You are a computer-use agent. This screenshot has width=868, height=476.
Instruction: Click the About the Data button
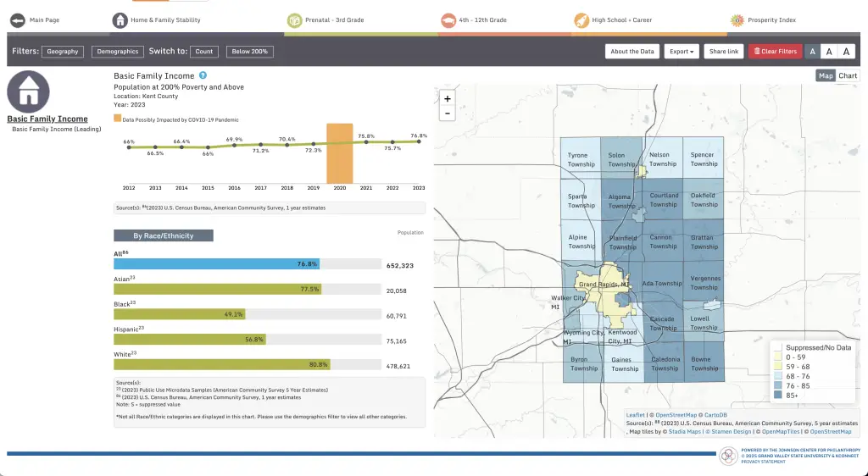(632, 52)
